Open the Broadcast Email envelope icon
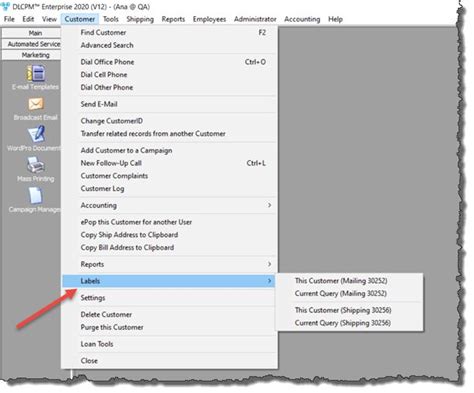Screen dimensions: 474x393 [36, 104]
